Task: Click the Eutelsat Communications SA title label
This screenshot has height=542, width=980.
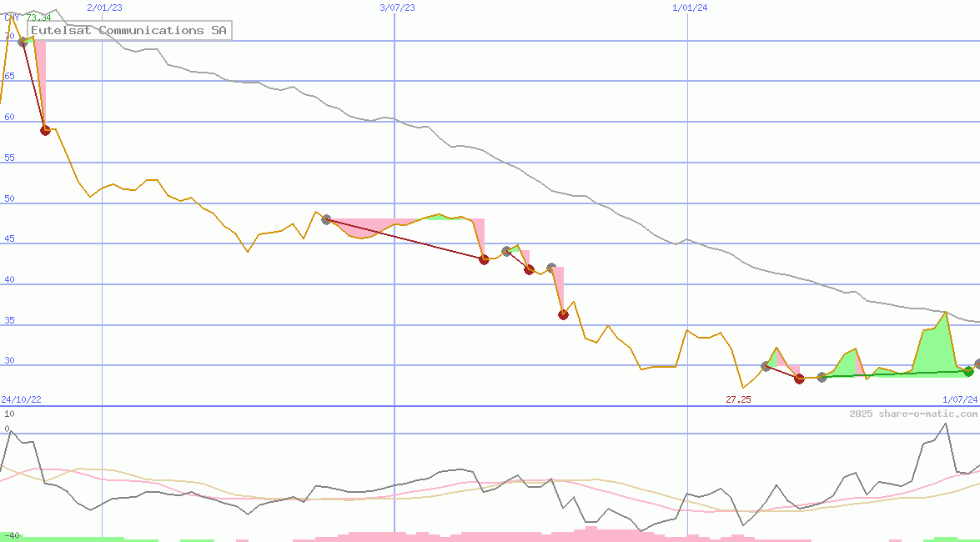Action: (x=128, y=30)
